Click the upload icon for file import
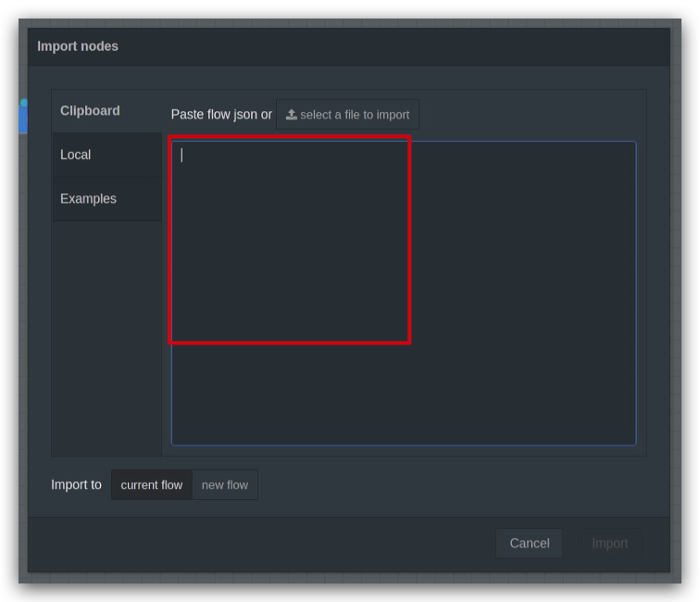The image size is (700, 602). pyautogui.click(x=291, y=115)
